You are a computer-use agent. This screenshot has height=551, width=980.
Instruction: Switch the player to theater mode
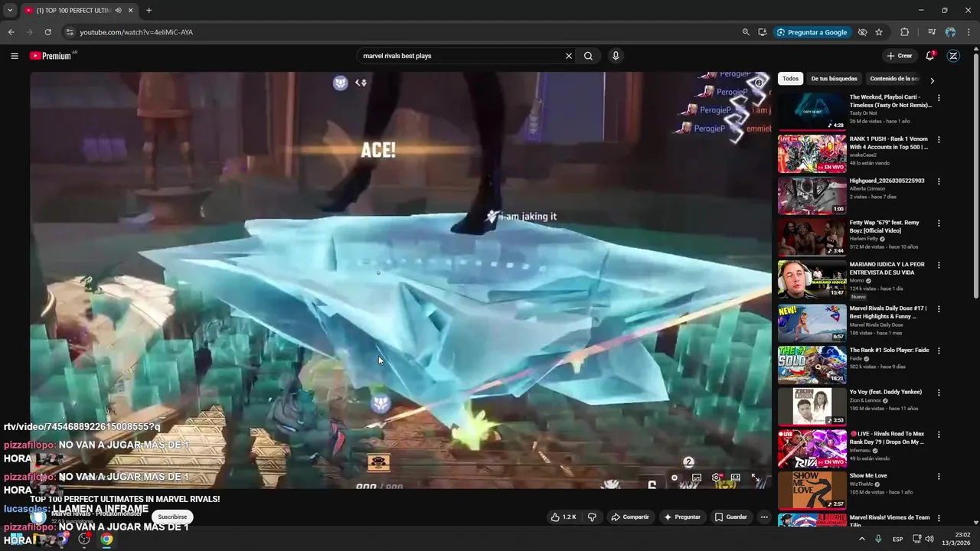[x=735, y=478]
